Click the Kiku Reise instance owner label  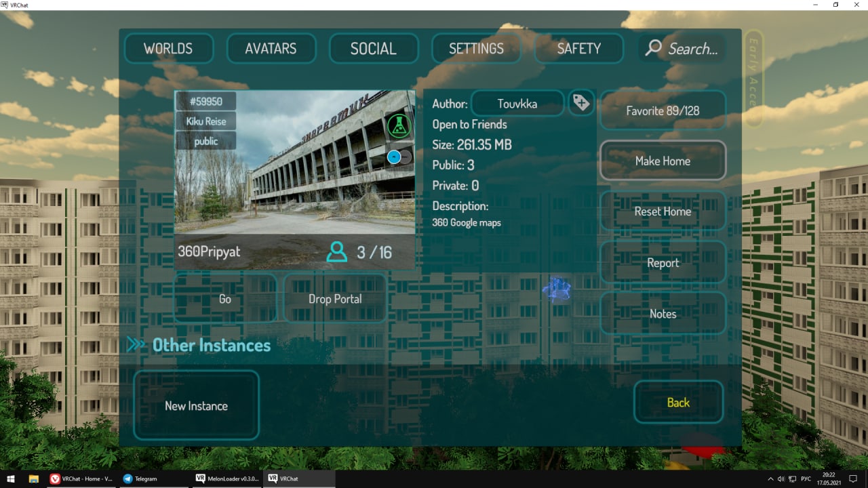206,121
